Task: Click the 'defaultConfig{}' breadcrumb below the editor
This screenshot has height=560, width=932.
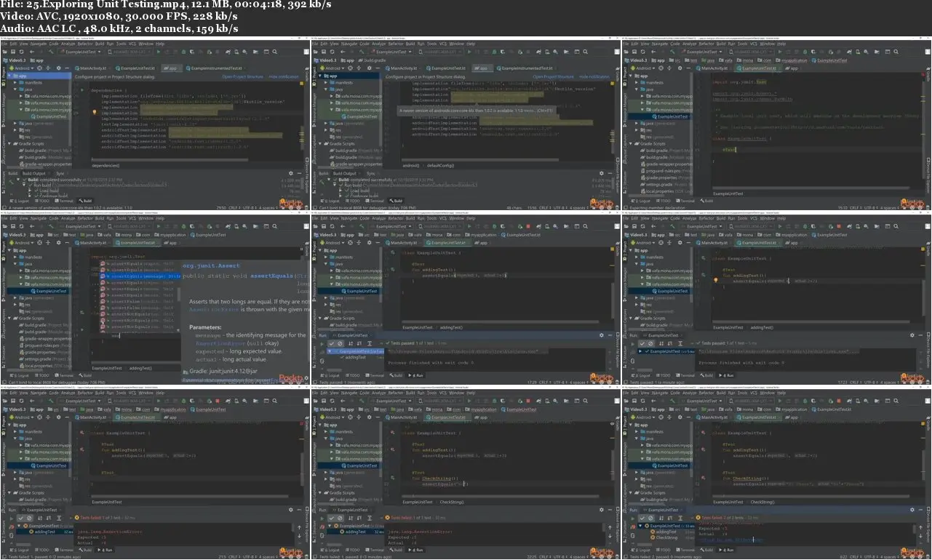Action: [x=441, y=166]
